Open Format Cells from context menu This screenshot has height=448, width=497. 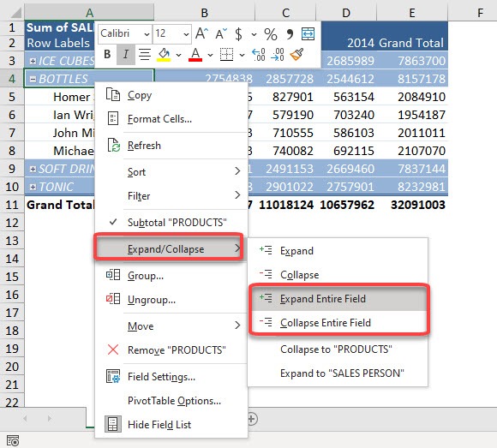(171, 119)
